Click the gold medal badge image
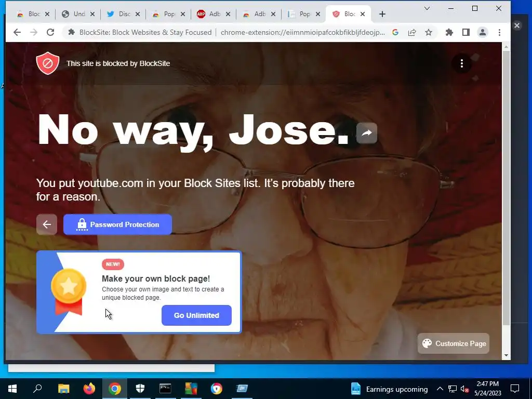This screenshot has width=532, height=399. (x=68, y=291)
